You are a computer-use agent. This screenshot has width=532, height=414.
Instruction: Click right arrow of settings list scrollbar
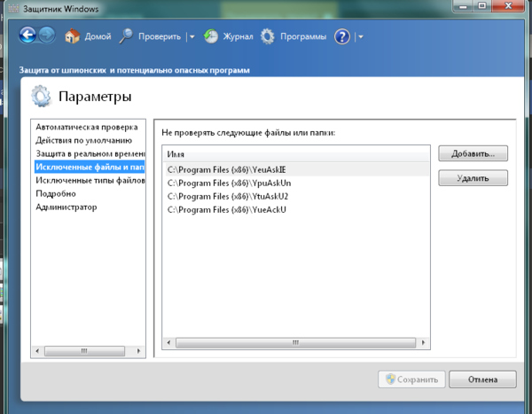tap(138, 351)
